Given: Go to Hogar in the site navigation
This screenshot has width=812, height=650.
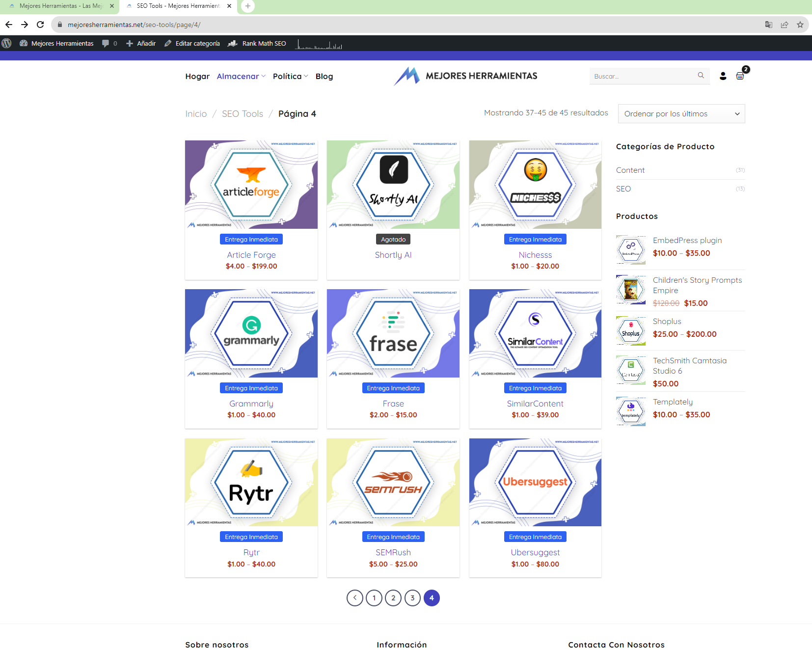Looking at the screenshot, I should point(197,76).
